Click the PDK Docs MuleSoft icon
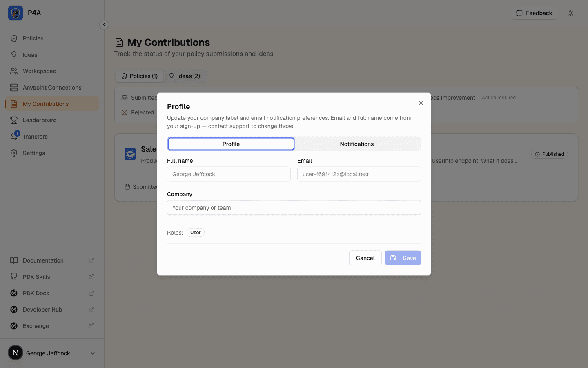Image resolution: width=588 pixels, height=368 pixels. coord(14,293)
